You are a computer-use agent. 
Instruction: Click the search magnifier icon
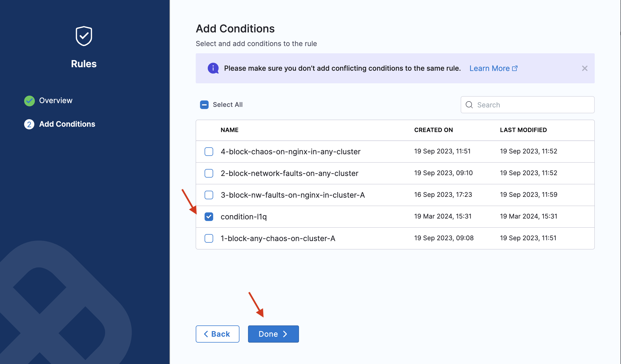[x=469, y=105]
